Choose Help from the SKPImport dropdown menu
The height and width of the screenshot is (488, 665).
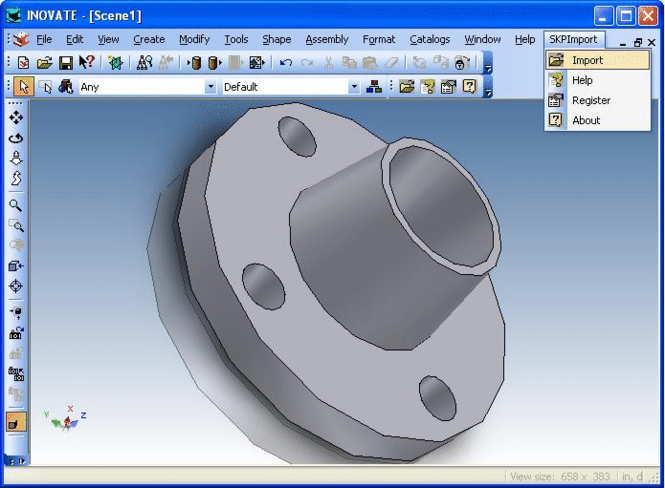click(598, 80)
